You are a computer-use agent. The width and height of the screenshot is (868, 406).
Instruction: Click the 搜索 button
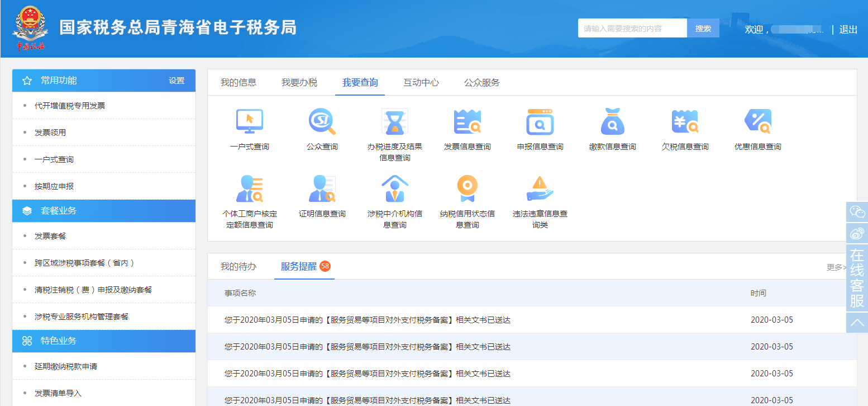[x=703, y=29]
